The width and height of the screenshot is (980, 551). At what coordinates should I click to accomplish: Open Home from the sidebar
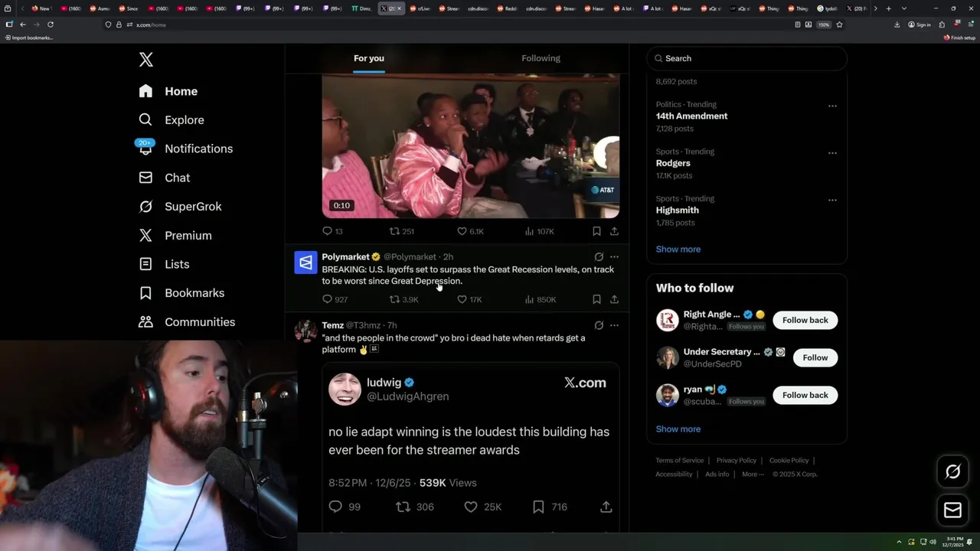[x=168, y=91]
